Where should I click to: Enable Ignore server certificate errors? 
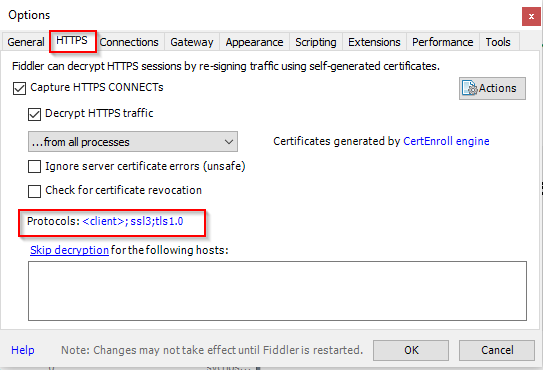34,166
